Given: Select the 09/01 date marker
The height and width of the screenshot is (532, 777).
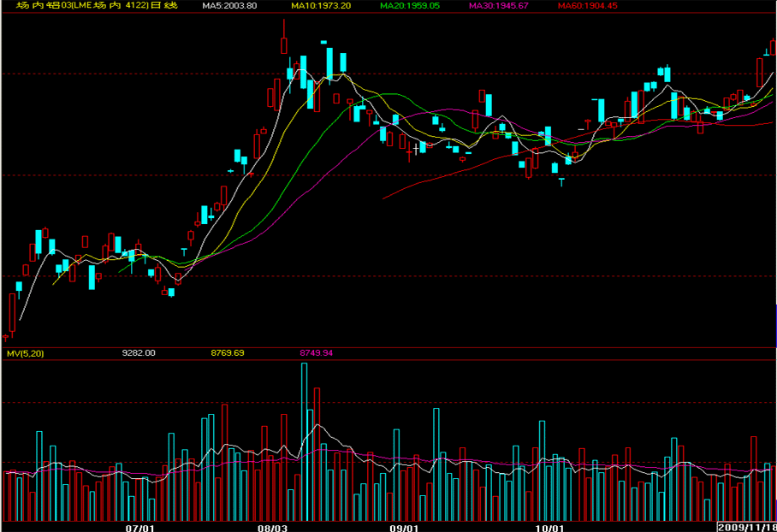Looking at the screenshot, I should coord(403,528).
